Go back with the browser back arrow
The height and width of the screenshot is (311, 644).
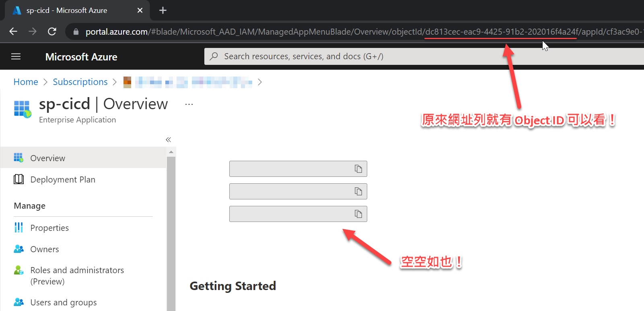tap(13, 31)
